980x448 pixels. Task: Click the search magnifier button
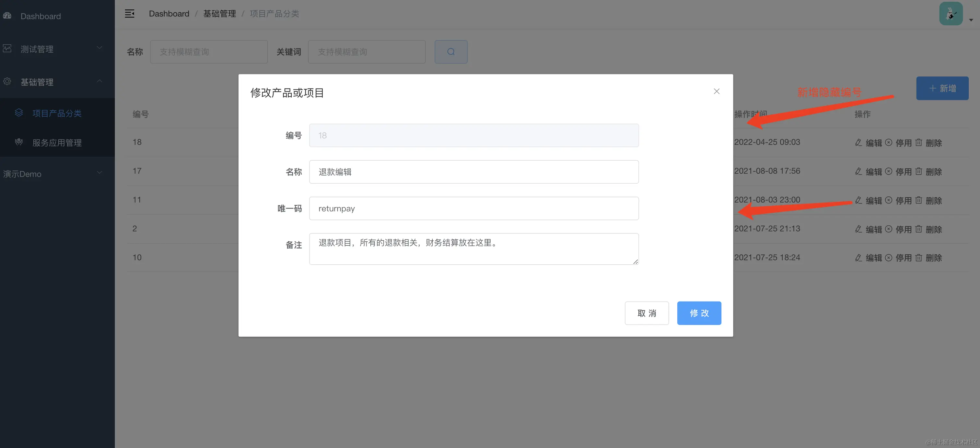[x=451, y=52]
